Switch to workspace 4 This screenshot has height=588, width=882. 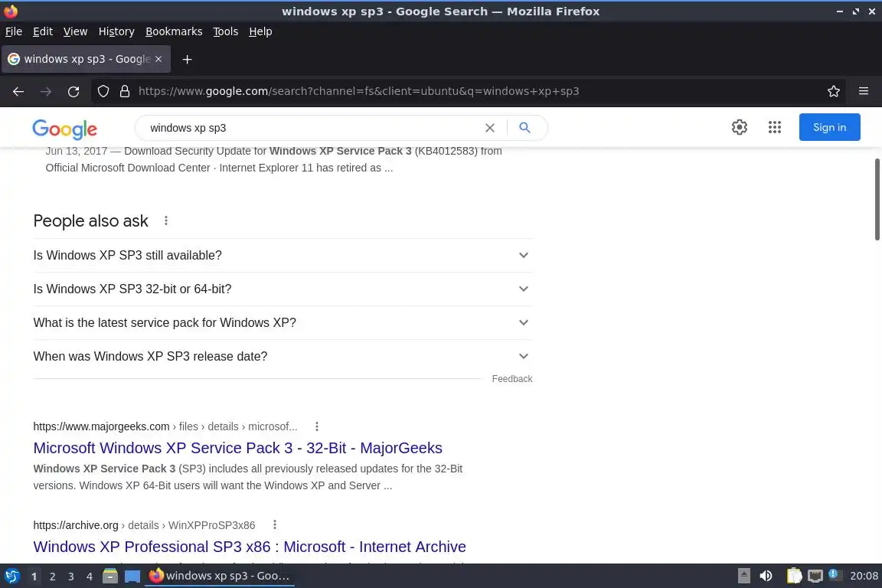pos(90,577)
